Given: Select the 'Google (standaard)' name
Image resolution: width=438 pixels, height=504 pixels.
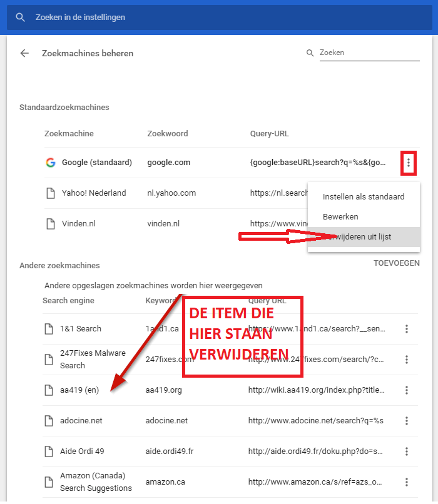Looking at the screenshot, I should (x=97, y=163).
